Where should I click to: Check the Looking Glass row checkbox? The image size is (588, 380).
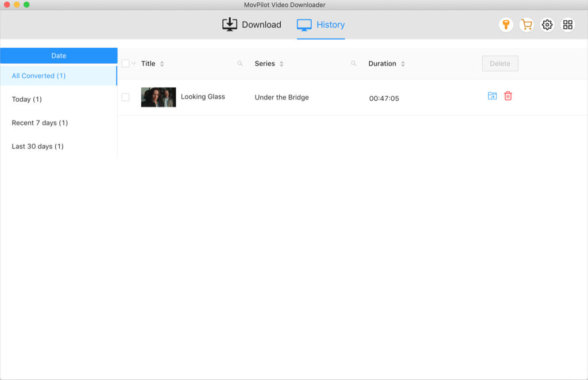tap(125, 97)
